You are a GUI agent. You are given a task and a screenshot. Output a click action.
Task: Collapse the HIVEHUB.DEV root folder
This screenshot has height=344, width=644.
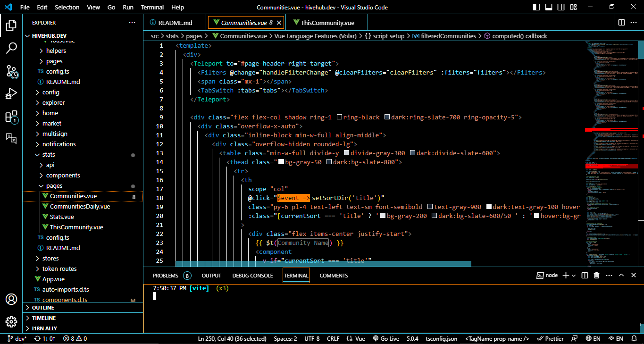pyautogui.click(x=83, y=36)
